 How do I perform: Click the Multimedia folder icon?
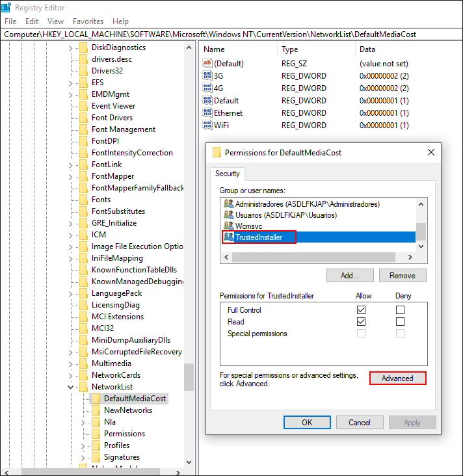click(83, 364)
